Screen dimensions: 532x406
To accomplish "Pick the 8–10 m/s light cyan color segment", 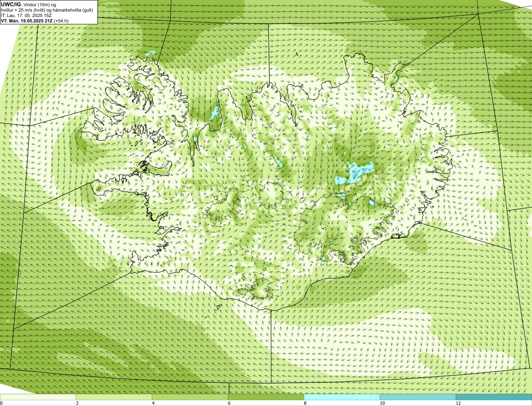I will pyautogui.click(x=342, y=397).
